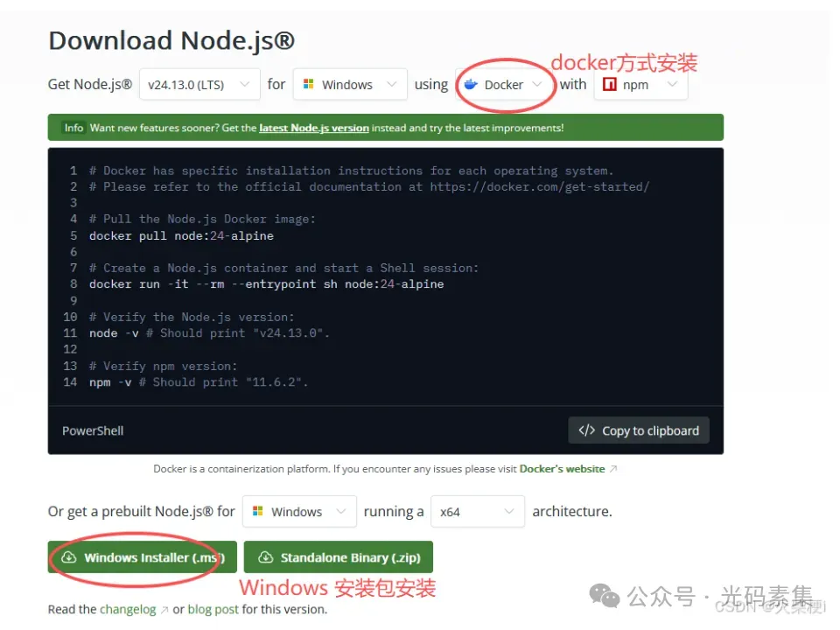Click the red npm logo icon
This screenshot has height=630, width=840.
pos(610,84)
